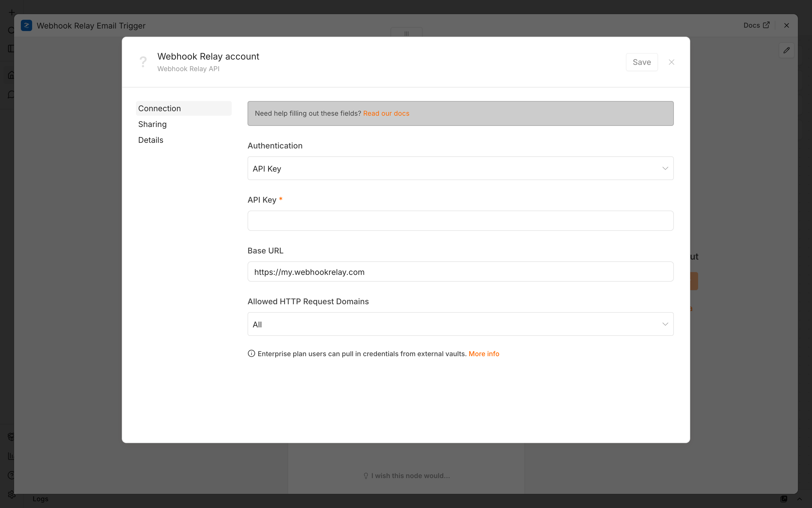Click lightbulb icon beside 'I wish this node would'
812x508 pixels.
(x=366, y=476)
